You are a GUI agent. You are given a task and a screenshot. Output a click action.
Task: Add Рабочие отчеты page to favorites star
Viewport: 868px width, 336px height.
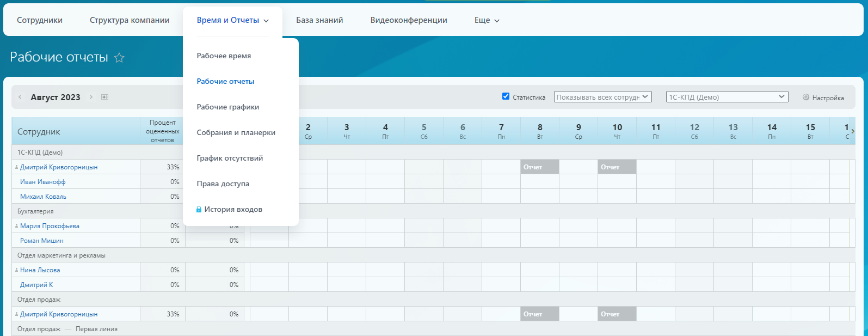(x=119, y=58)
